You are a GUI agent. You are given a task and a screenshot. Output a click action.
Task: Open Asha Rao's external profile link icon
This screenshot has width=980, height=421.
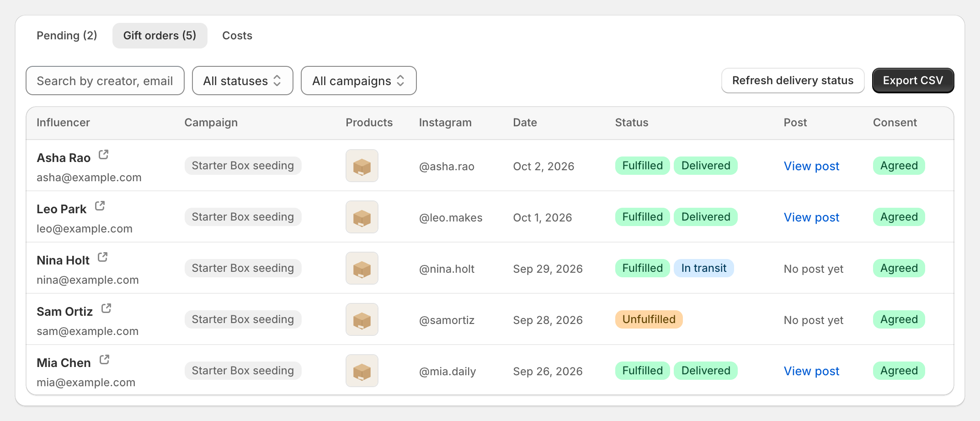point(104,155)
